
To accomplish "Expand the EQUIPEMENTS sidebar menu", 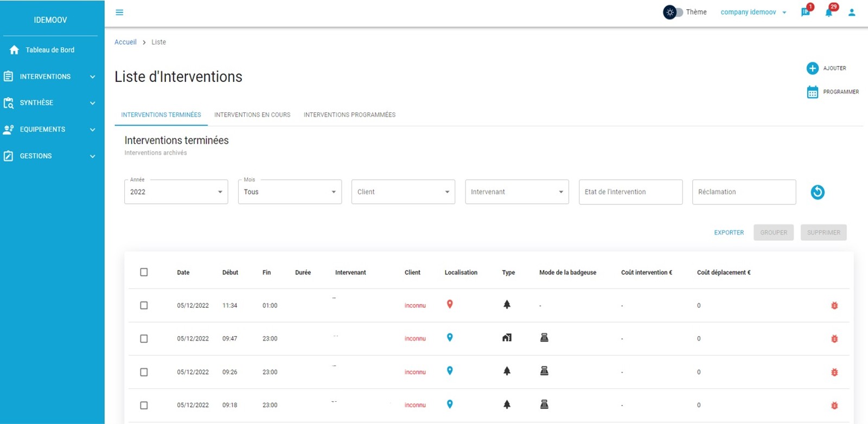I will 50,129.
